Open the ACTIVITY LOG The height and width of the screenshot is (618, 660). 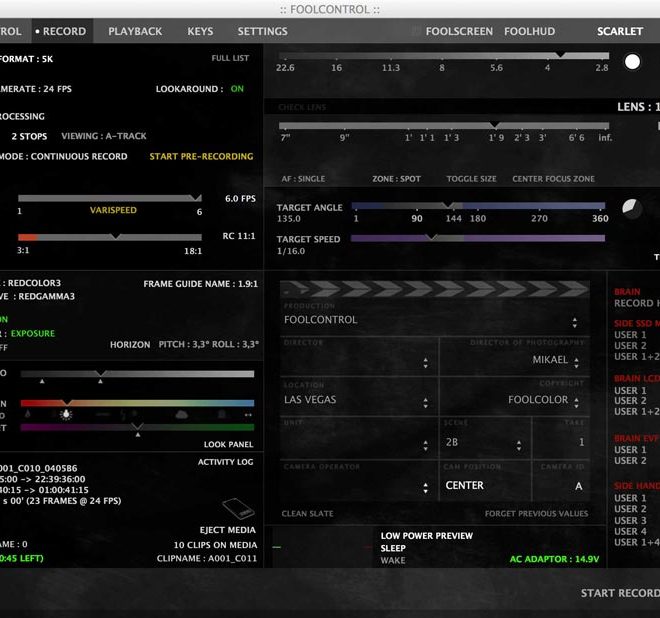coord(225,462)
